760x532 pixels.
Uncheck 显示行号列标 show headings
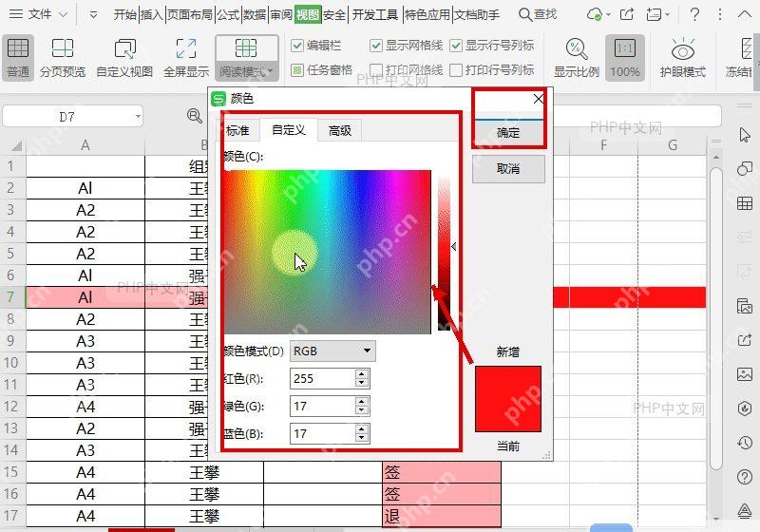(456, 46)
